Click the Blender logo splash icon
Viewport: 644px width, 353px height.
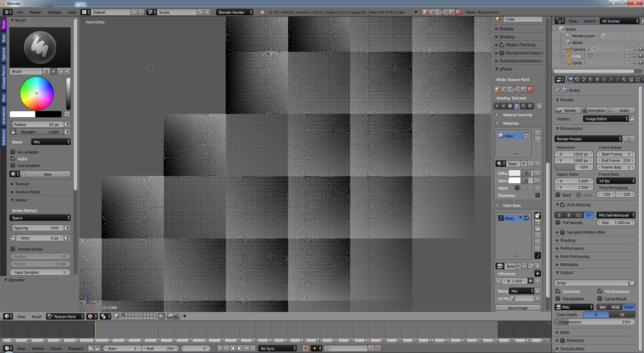coord(262,12)
